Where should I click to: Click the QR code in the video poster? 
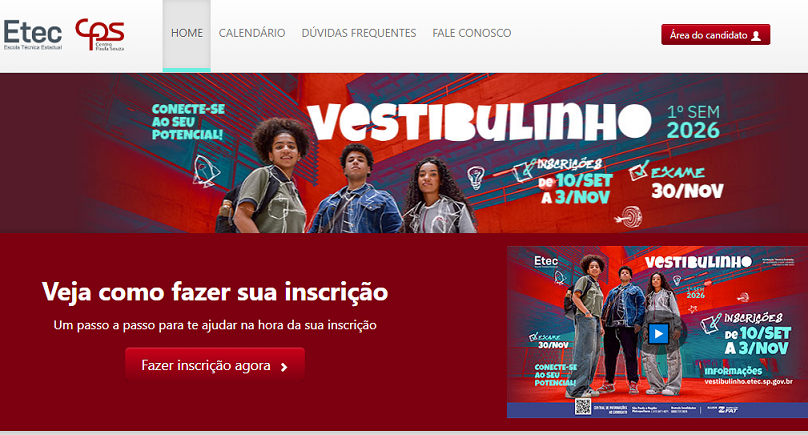(583, 407)
